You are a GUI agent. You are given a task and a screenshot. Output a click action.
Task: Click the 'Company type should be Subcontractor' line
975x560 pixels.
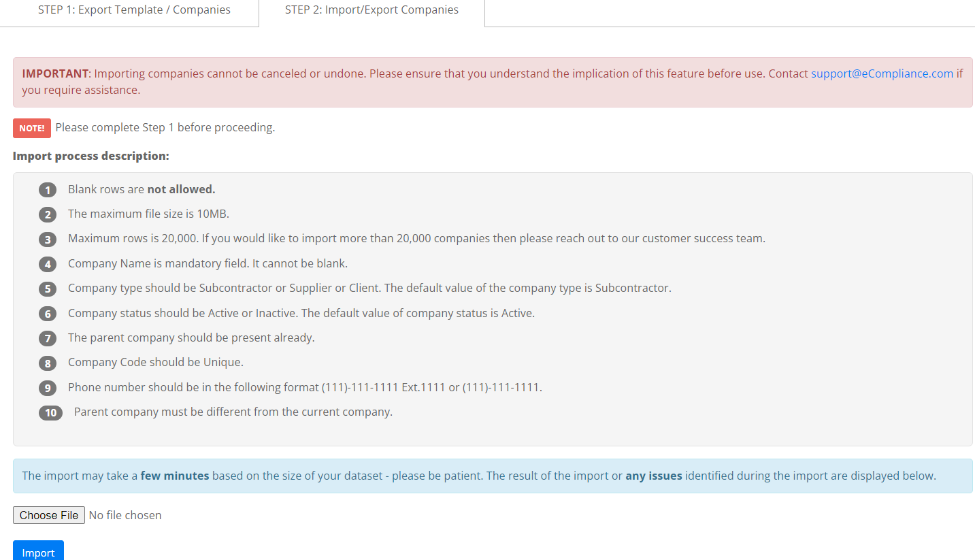pyautogui.click(x=369, y=288)
